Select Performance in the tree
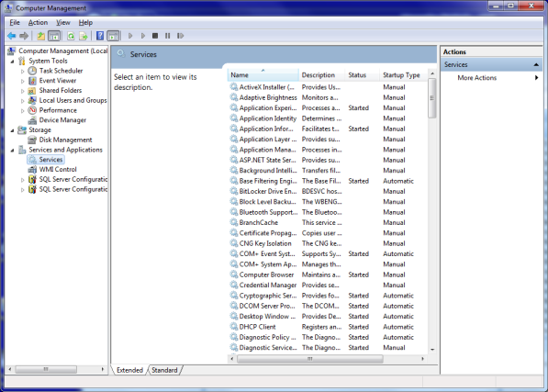548x392 pixels. (x=58, y=110)
